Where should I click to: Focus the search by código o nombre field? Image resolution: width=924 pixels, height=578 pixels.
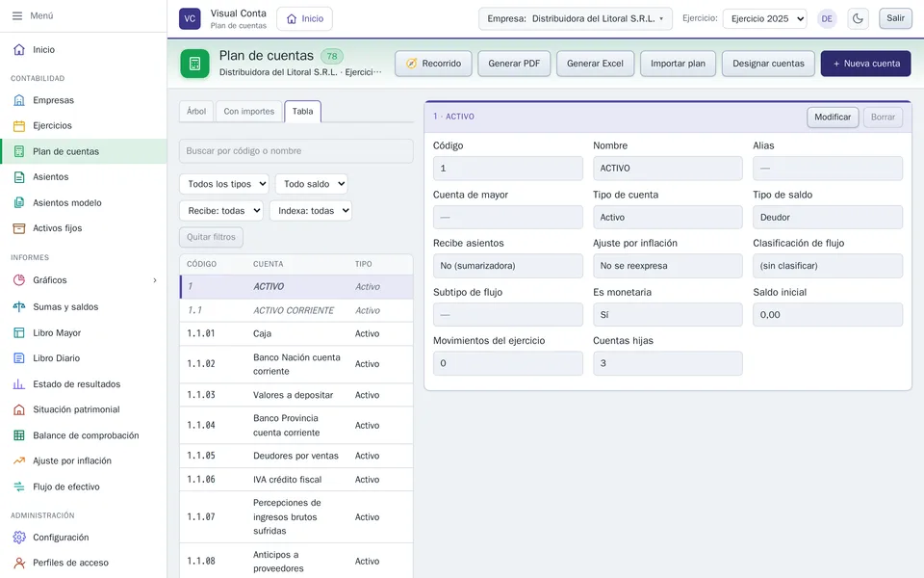(x=295, y=151)
